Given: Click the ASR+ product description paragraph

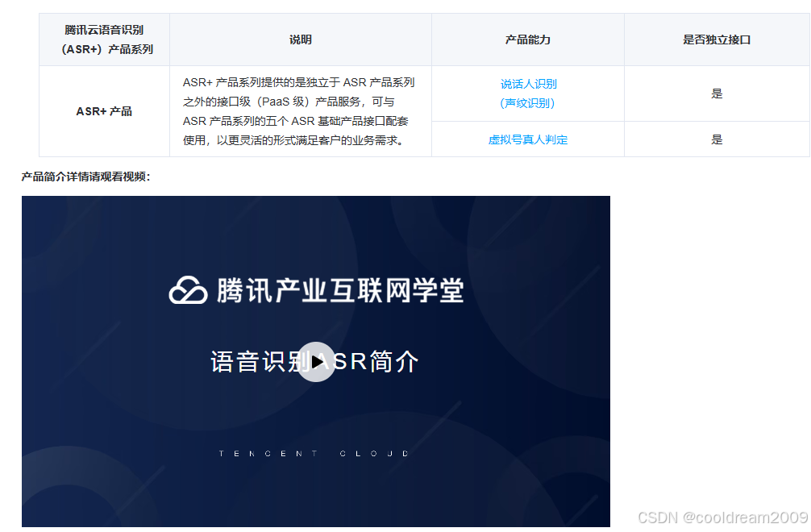Looking at the screenshot, I should coord(299,111).
